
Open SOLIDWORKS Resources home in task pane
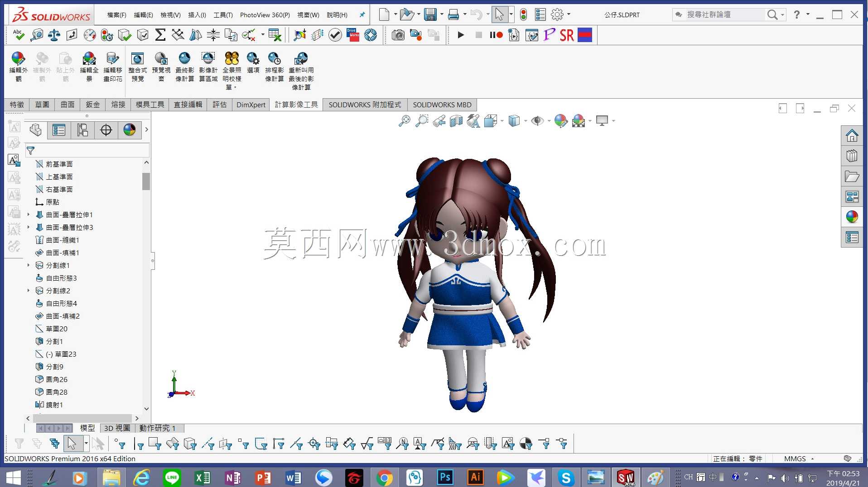pos(852,135)
